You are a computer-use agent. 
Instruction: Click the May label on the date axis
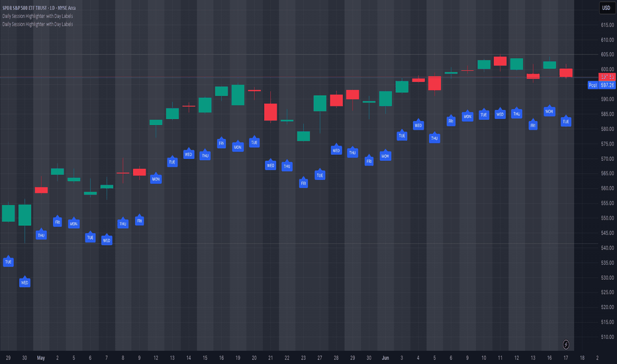41,358
